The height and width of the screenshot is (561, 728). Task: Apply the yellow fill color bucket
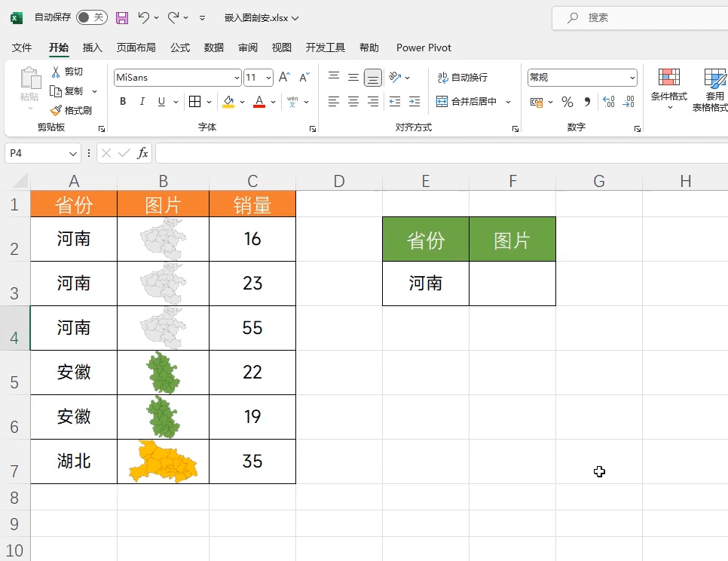point(228,102)
